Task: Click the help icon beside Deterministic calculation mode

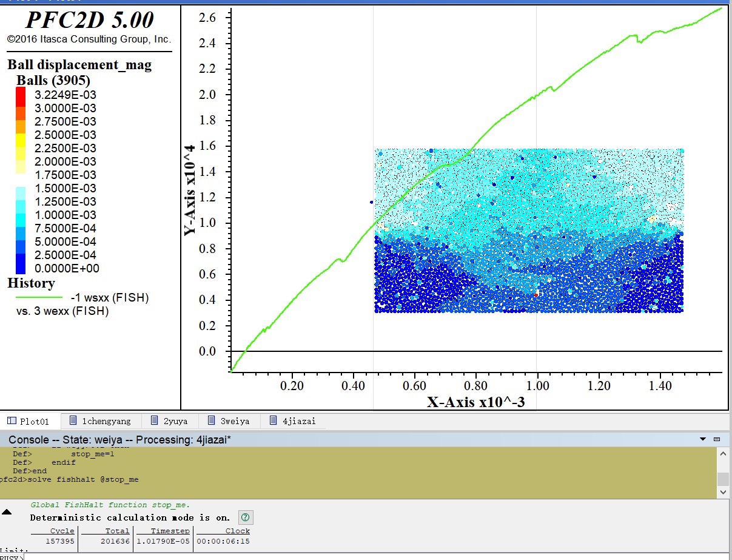Action: [x=245, y=518]
